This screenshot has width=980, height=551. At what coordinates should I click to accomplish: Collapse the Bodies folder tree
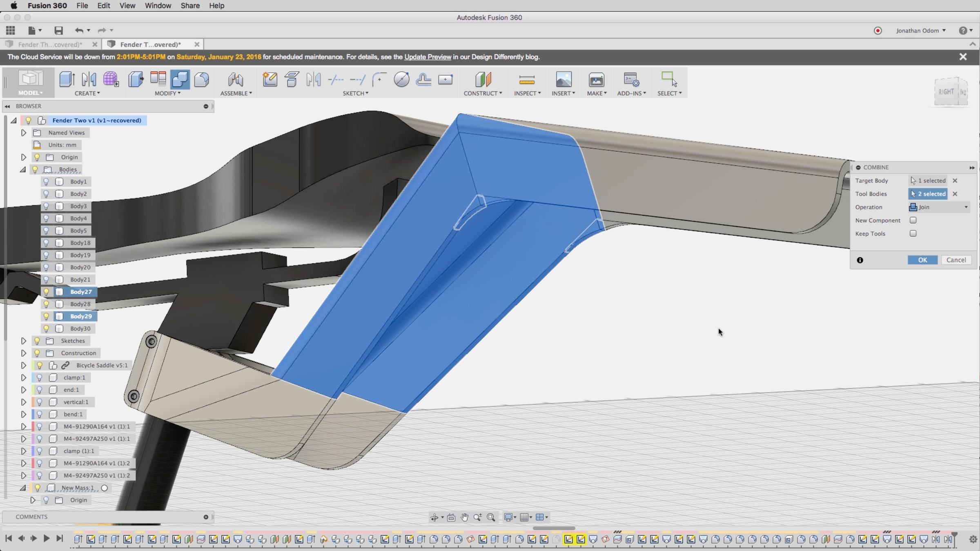coord(23,169)
